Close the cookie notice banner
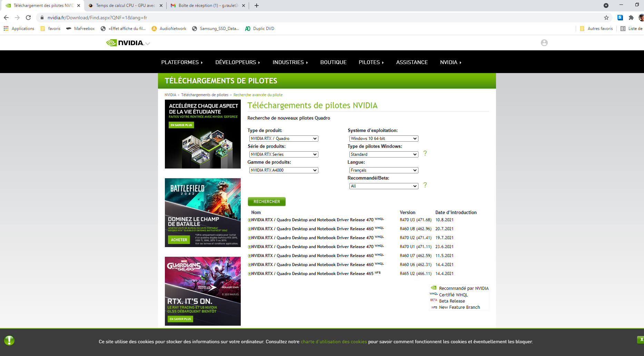Viewport: 644px width, 356px height. [641, 339]
